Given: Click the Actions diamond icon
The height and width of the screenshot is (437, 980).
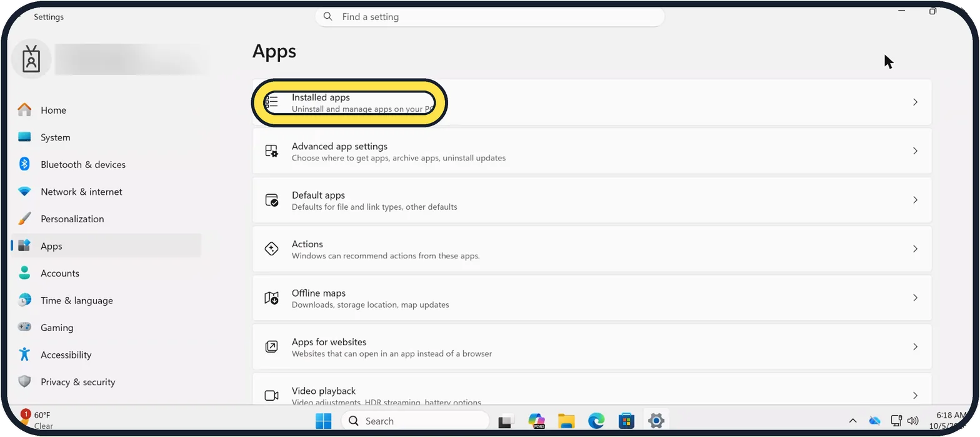Looking at the screenshot, I should 271,248.
